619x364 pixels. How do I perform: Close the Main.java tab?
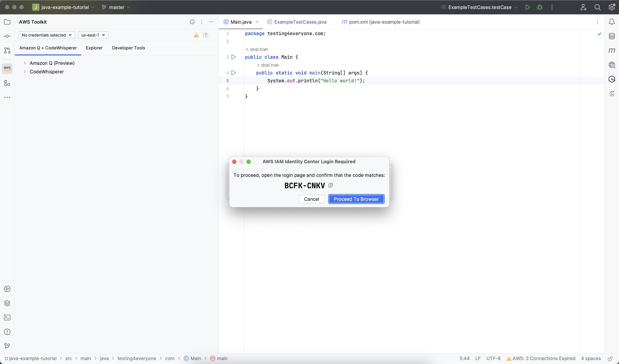pyautogui.click(x=257, y=22)
